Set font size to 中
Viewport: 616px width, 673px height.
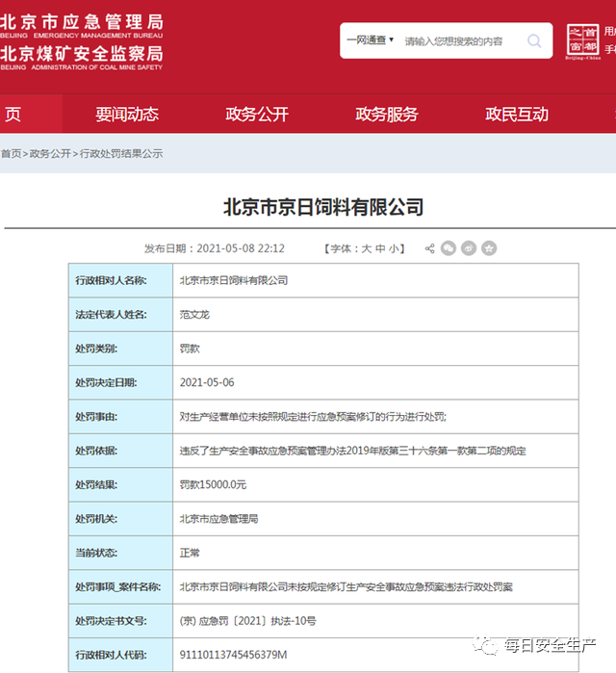[380, 248]
